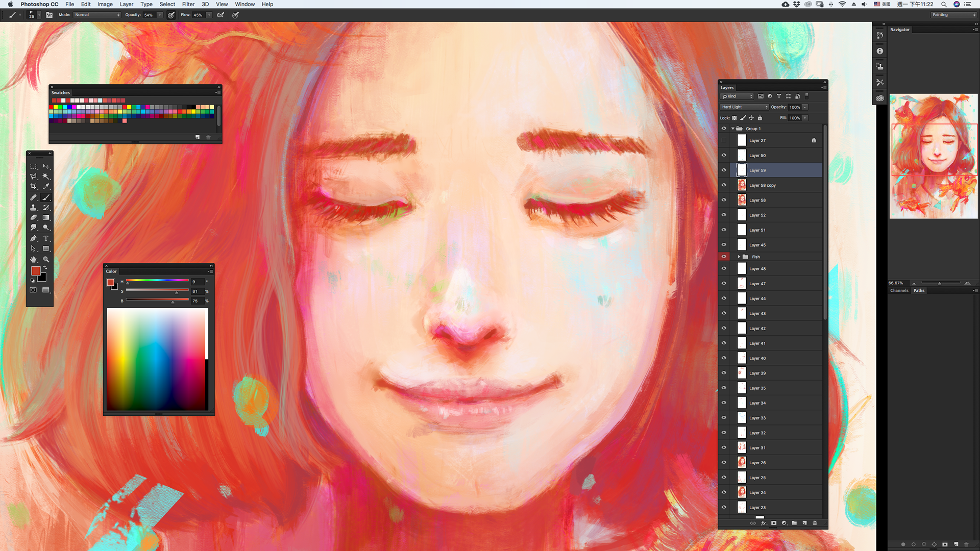980x551 pixels.
Task: Hide Layer 50 visibility eye
Action: (x=724, y=155)
